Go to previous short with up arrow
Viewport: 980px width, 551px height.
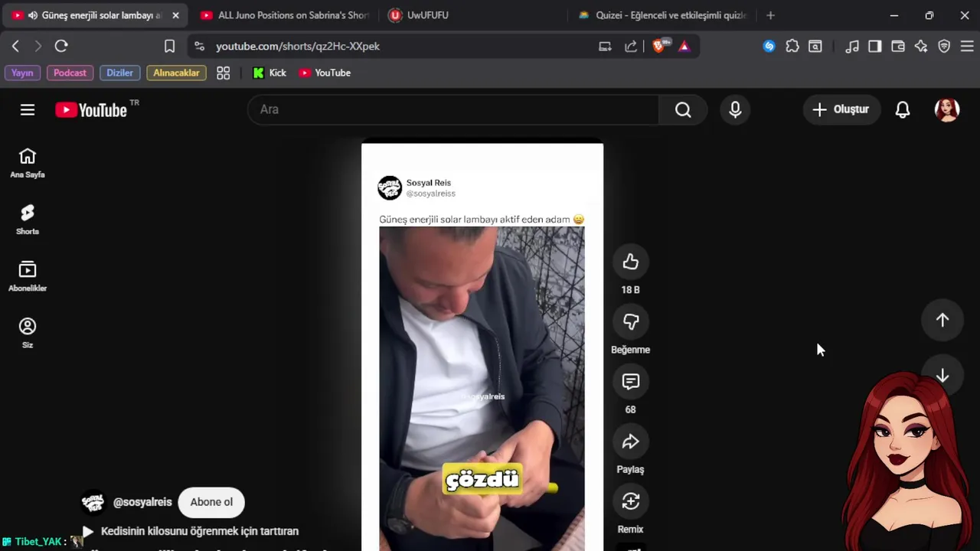click(x=942, y=320)
